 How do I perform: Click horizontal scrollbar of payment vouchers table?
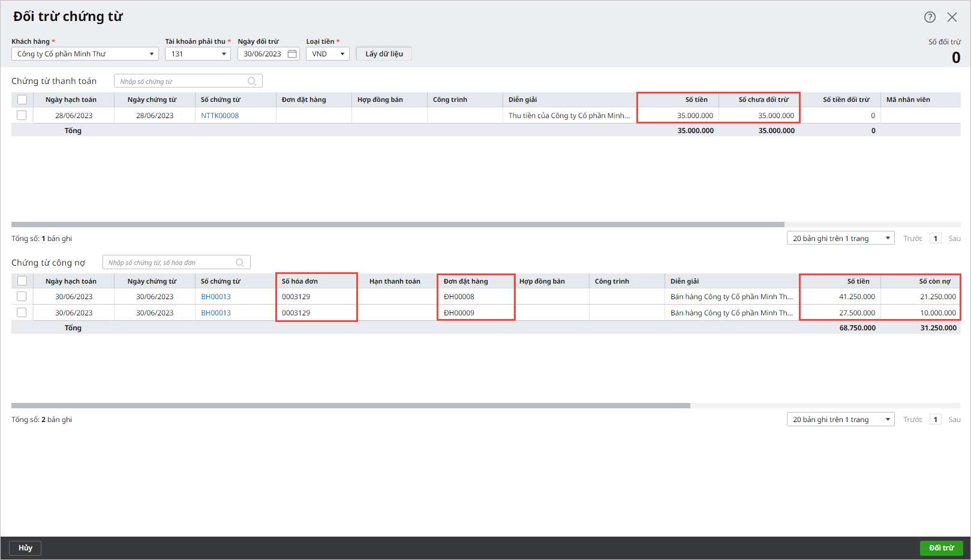397,225
